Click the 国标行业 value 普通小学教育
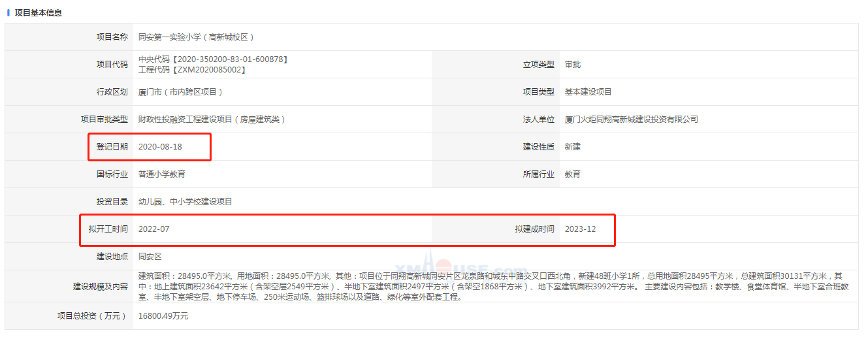868x337 pixels. click(x=166, y=174)
